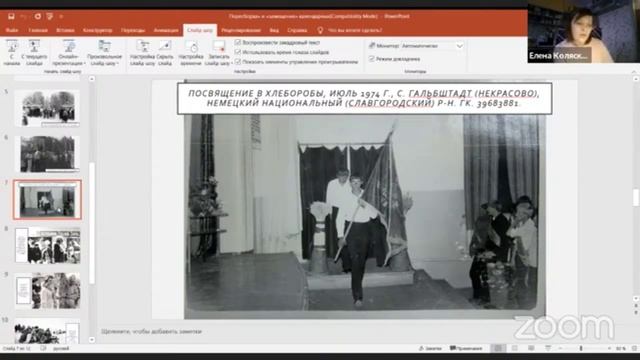Click Record slide show (Записать слайд-шоу) icon

click(218, 52)
